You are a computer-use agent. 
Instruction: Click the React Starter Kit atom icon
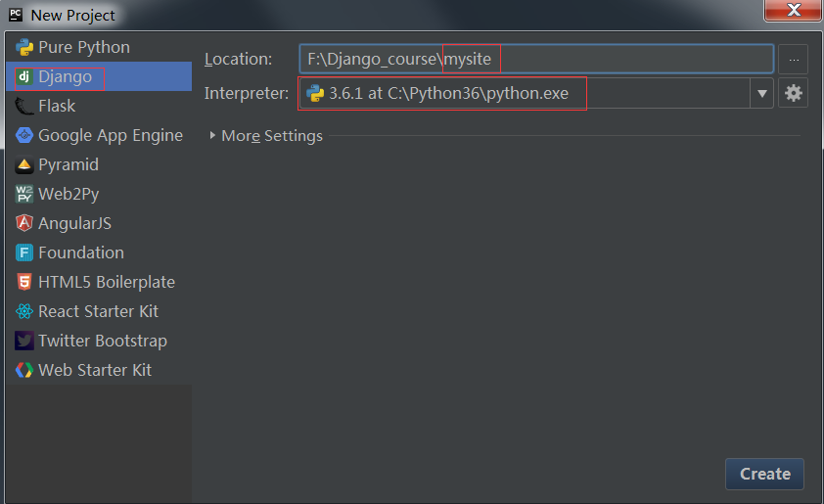click(x=24, y=311)
